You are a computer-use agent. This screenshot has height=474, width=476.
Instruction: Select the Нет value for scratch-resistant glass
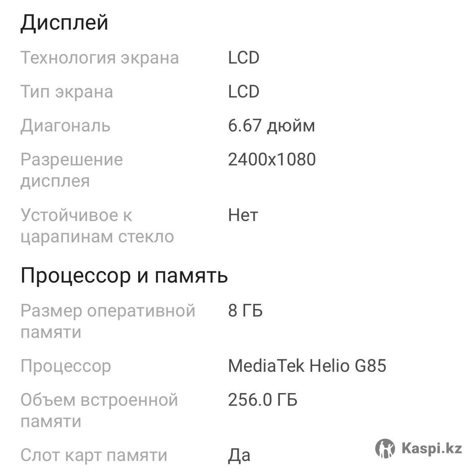click(243, 215)
